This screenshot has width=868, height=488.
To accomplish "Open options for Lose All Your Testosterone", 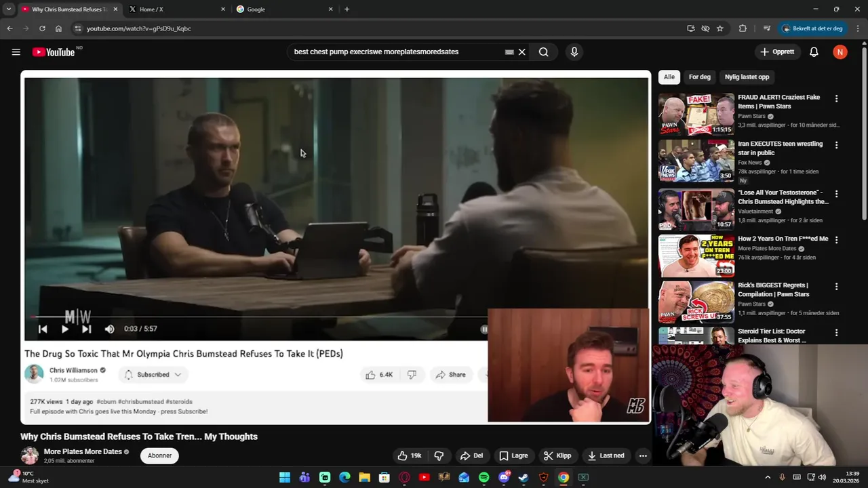I will tap(836, 194).
